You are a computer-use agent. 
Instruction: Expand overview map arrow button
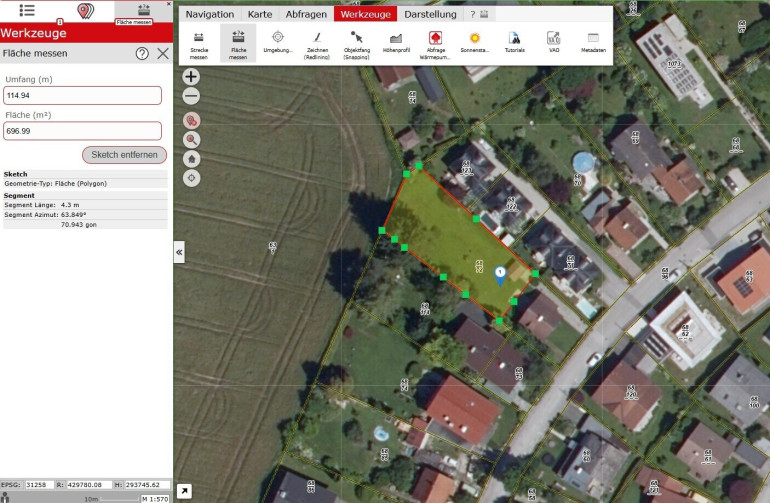[184, 491]
